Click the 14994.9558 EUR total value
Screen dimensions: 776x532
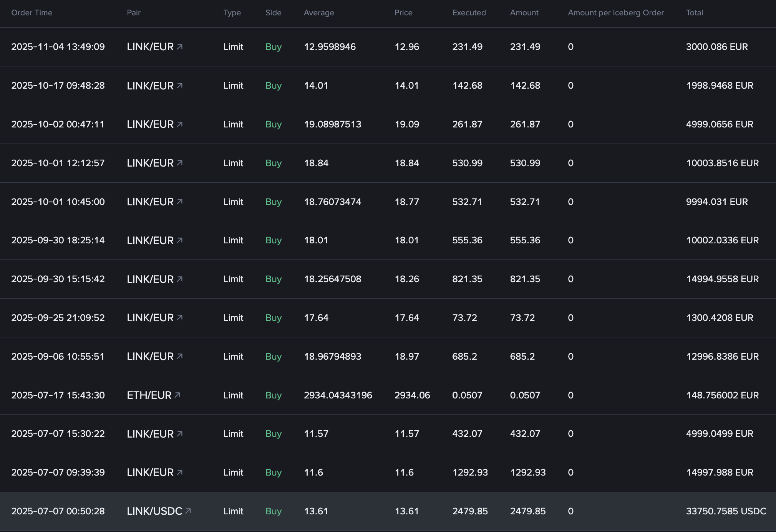point(722,279)
